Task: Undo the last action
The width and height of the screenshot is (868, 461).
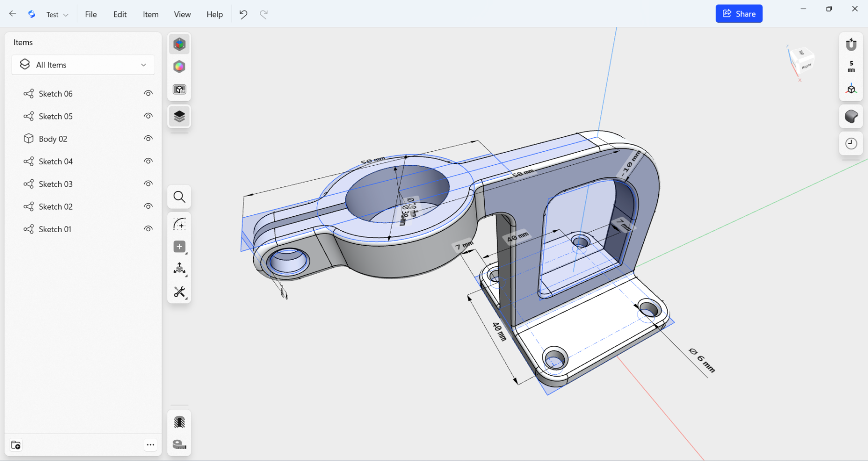Action: coord(244,14)
